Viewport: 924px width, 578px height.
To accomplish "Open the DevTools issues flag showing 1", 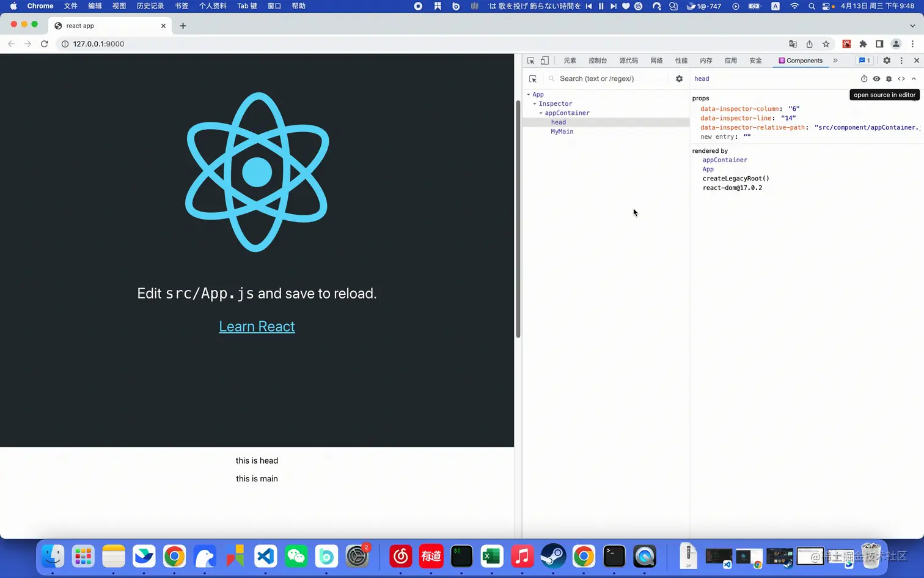I will [x=864, y=60].
